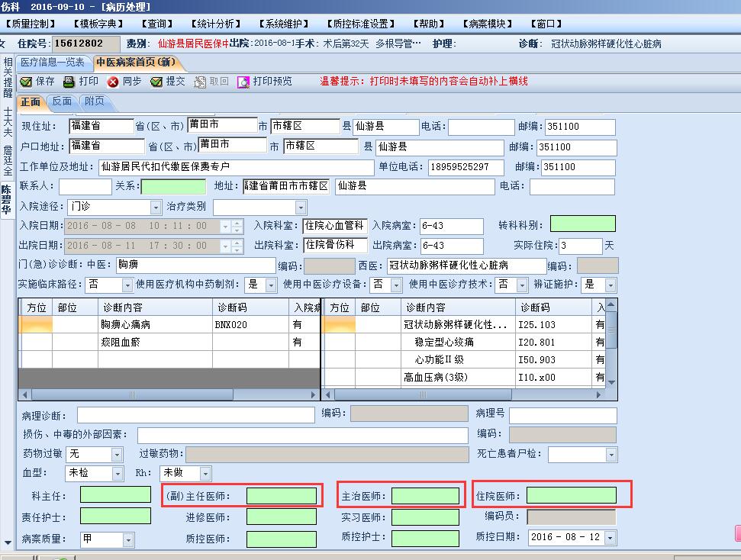The width and height of the screenshot is (741, 560).
Task: Select the 痰阻血瘀 diagnosis row
Action: tap(169, 342)
